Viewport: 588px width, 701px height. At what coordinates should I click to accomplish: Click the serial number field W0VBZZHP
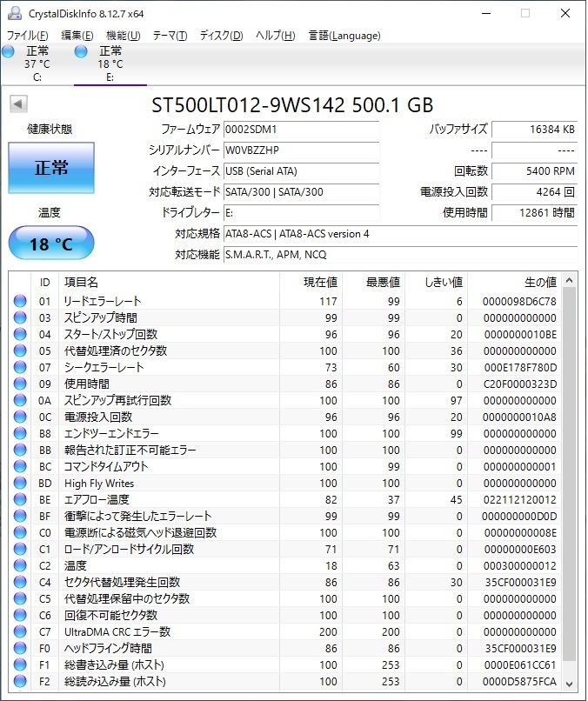[x=301, y=150]
